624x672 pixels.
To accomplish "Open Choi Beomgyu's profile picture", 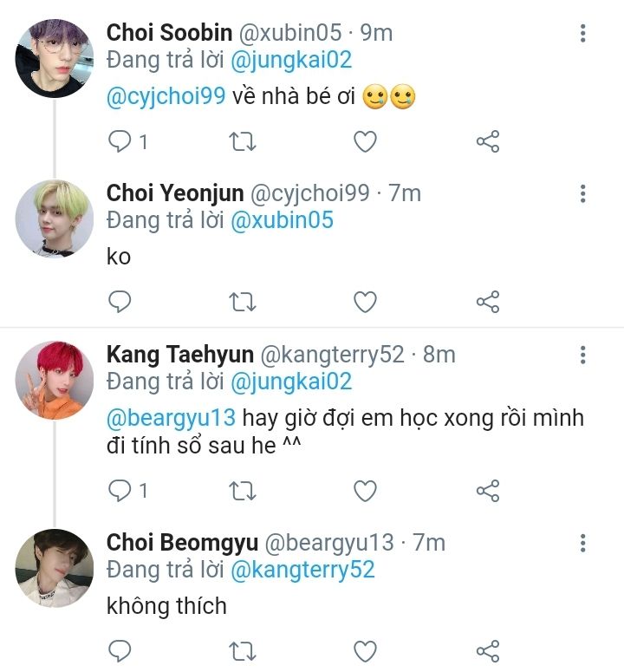I will point(55,568).
